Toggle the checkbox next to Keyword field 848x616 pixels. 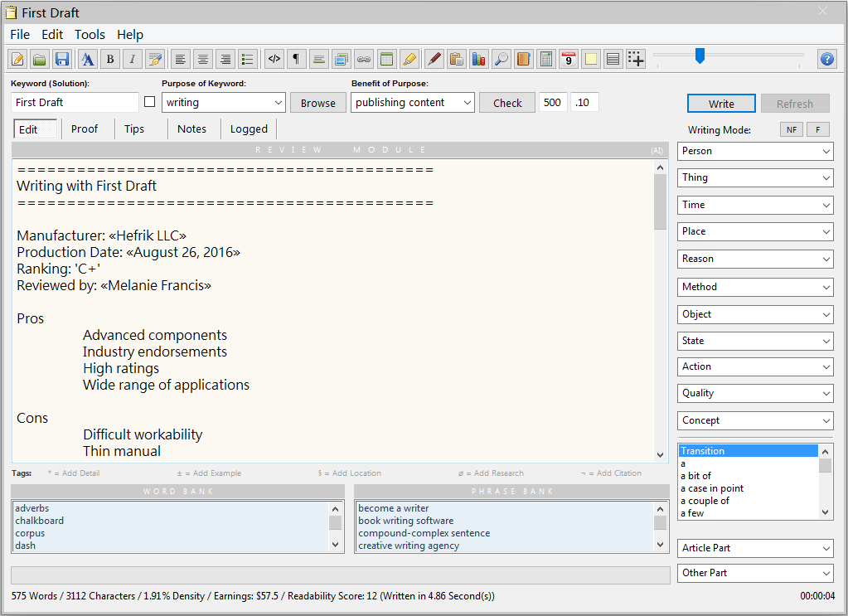(x=150, y=102)
